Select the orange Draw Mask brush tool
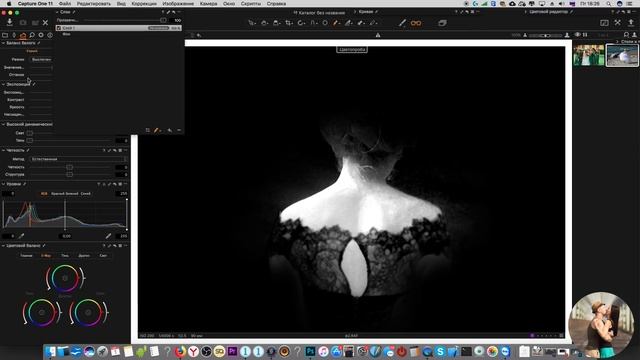This screenshot has width=640, height=360. [336, 23]
